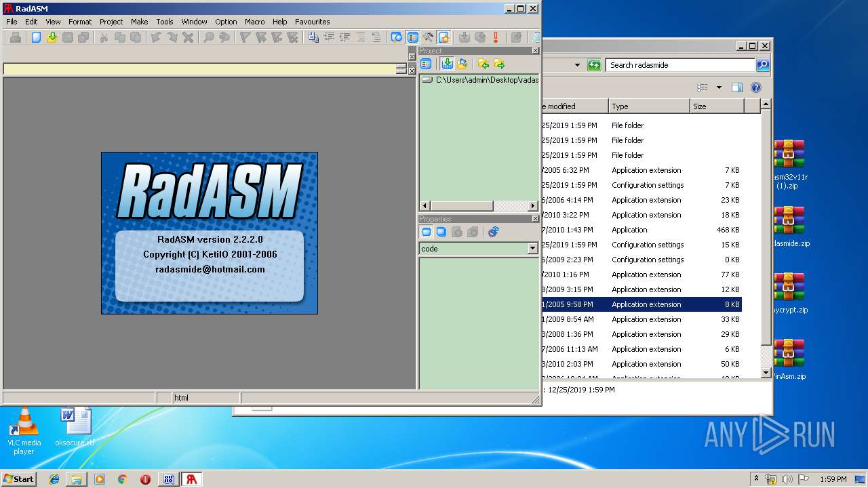Viewport: 868px width, 488px height.
Task: Click the refresh icon in Properties panel
Action: coord(493,232)
